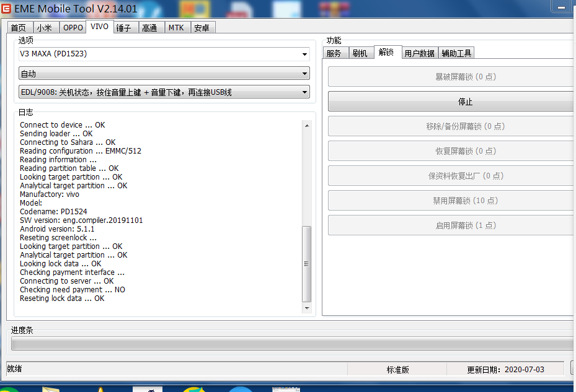
Task: Switch to the 辅助工具 tab
Action: click(456, 53)
